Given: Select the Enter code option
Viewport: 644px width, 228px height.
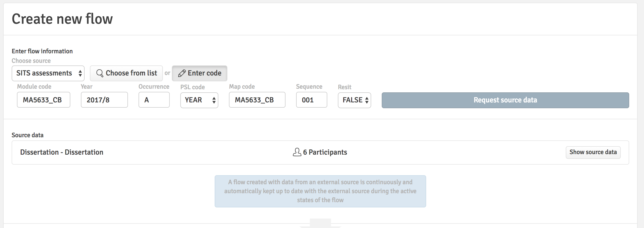Looking at the screenshot, I should [200, 73].
